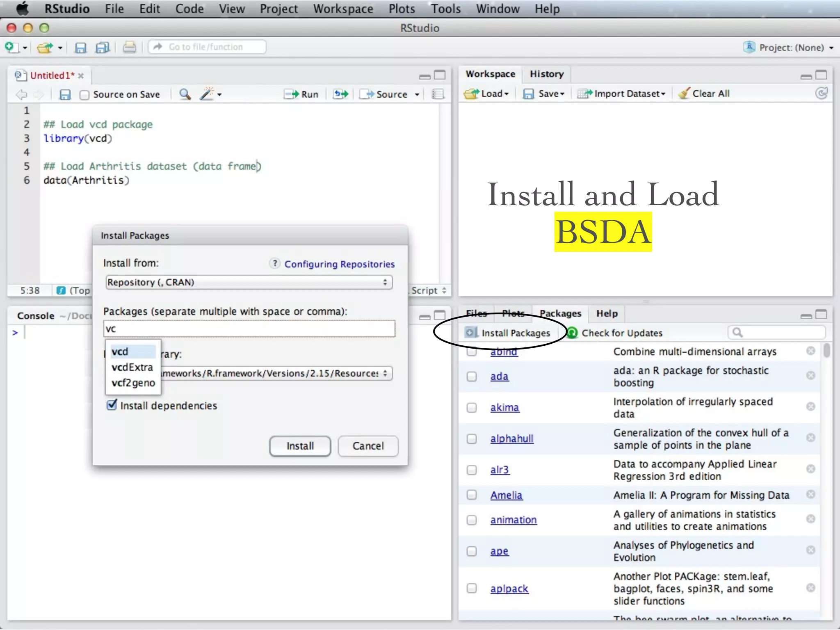Open the alphahull package link
Image resolution: width=840 pixels, height=630 pixels.
(512, 438)
